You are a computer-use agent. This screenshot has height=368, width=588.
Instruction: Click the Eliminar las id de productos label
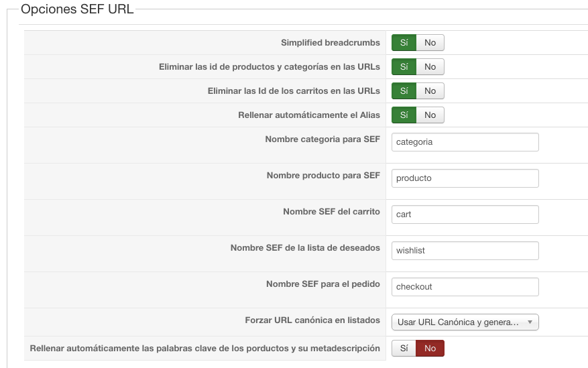270,67
